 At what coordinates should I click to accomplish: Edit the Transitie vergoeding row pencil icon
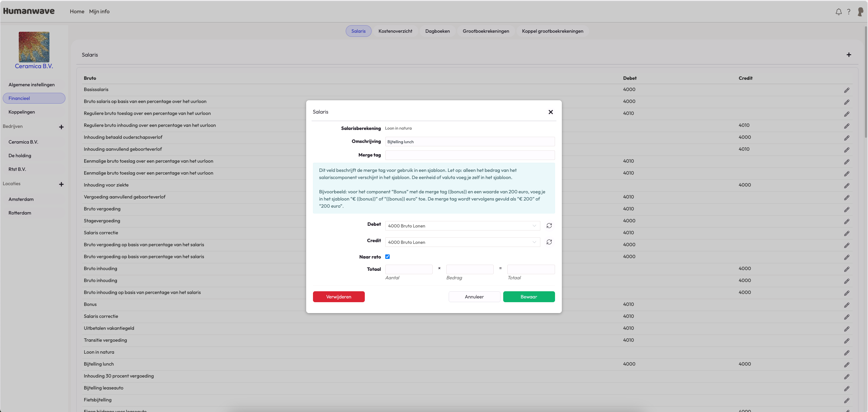click(847, 341)
